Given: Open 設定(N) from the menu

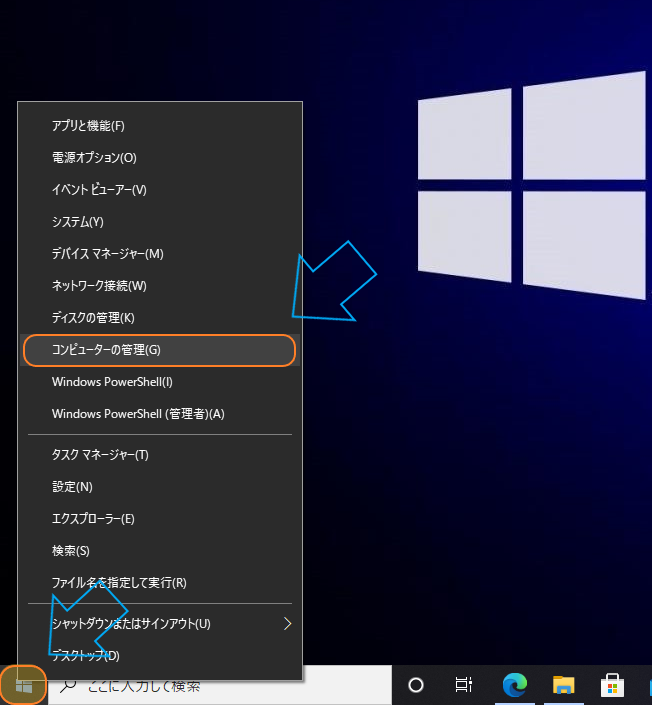Looking at the screenshot, I should 160,487.
